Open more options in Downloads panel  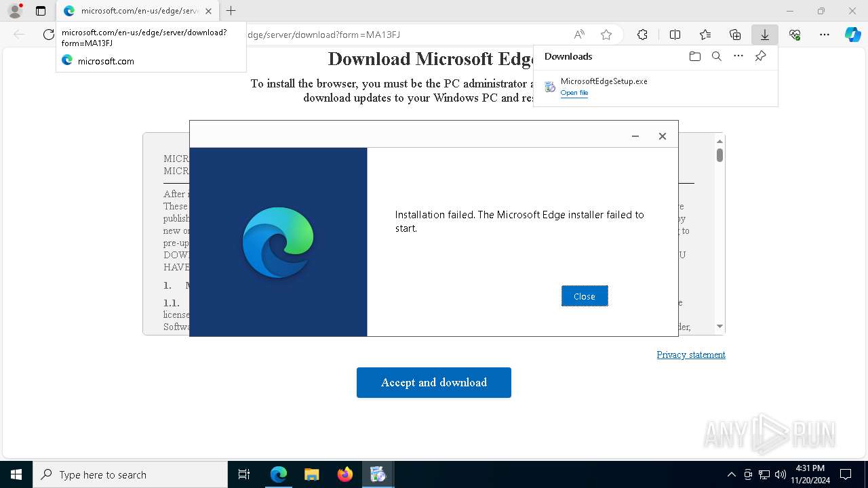click(738, 57)
